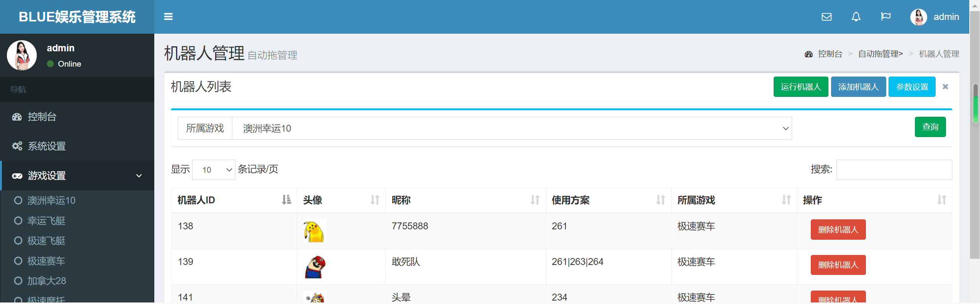Open the records-per-page dropdown
Viewport: 980px width, 304px height.
coord(214,170)
